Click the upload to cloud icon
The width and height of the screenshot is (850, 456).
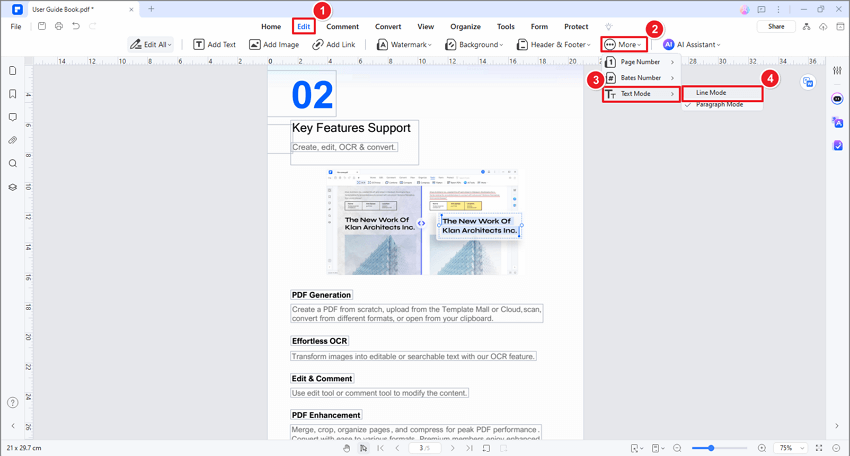tap(823, 27)
